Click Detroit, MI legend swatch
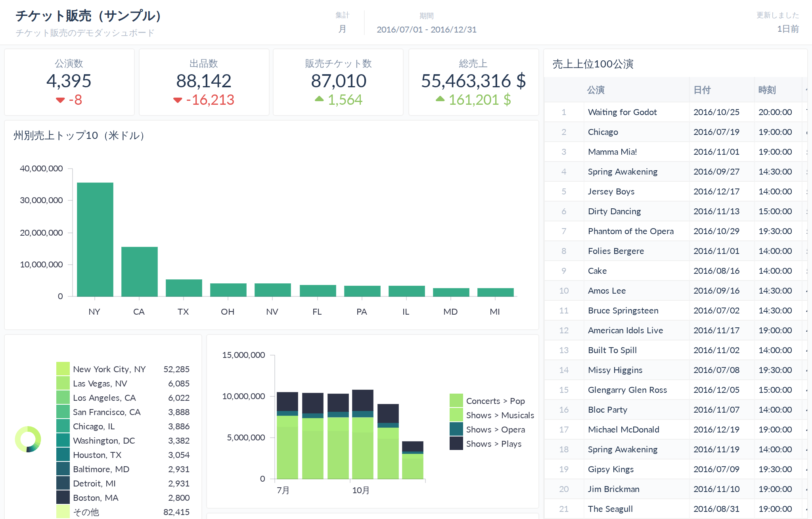The image size is (812, 519). click(x=63, y=483)
